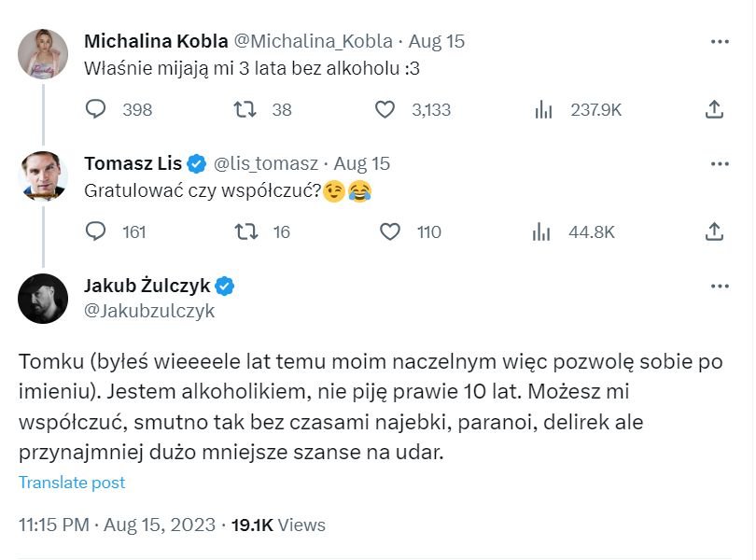Open more options on Tomasz Lis's tweet
This screenshot has height=560, width=756.
720,163
